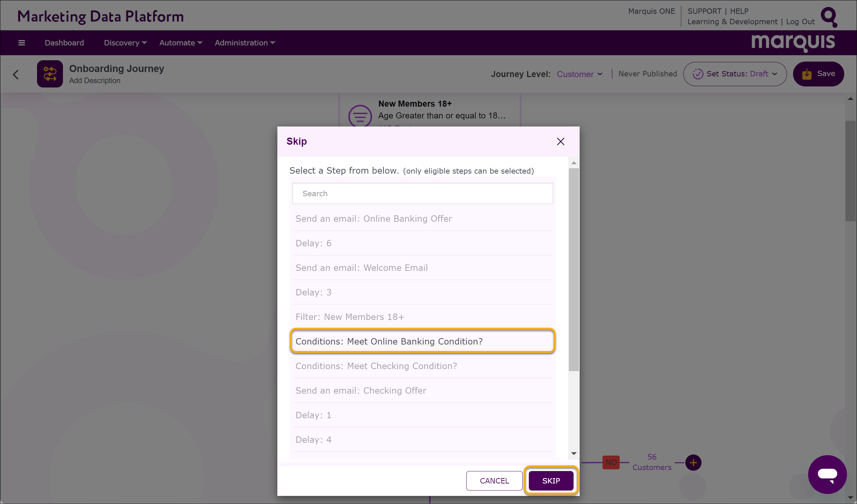Viewport: 857px width, 504px height.
Task: Click the page scrollbar thumb on right
Action: coord(851,171)
